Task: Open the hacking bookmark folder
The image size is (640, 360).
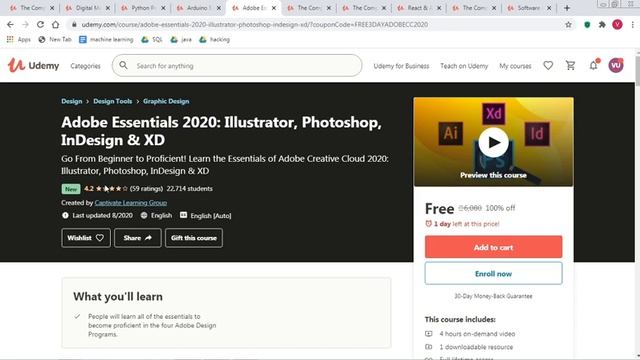Action: point(214,40)
